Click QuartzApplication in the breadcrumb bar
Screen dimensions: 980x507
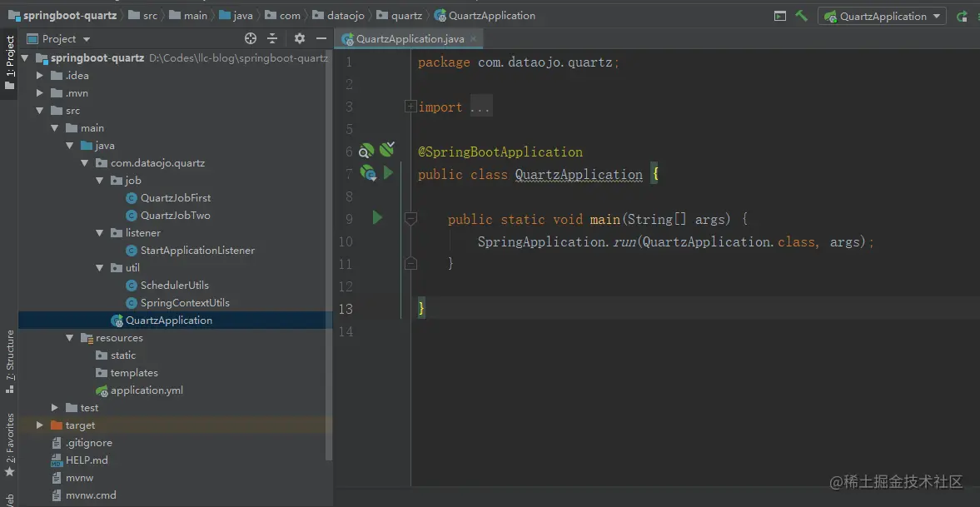(x=491, y=16)
